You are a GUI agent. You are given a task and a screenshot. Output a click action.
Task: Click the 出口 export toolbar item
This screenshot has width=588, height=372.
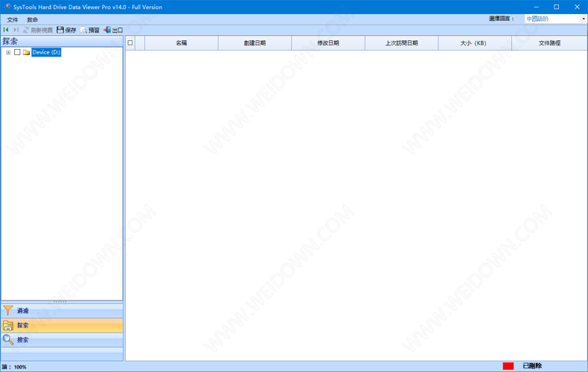(113, 30)
